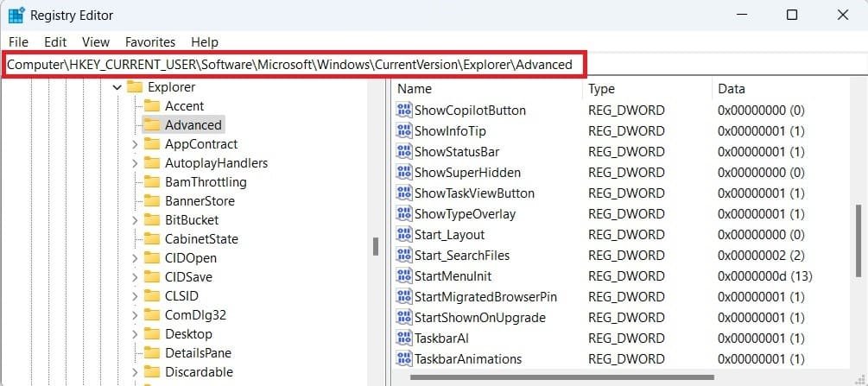Select the Start_SearchFiles DWORD icon
The image size is (868, 386).
click(404, 256)
